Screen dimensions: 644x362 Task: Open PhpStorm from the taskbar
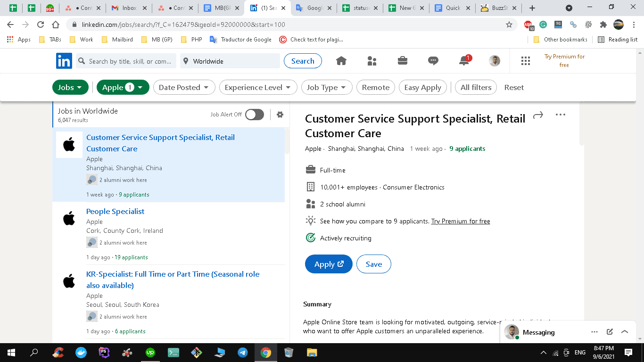[x=104, y=352]
